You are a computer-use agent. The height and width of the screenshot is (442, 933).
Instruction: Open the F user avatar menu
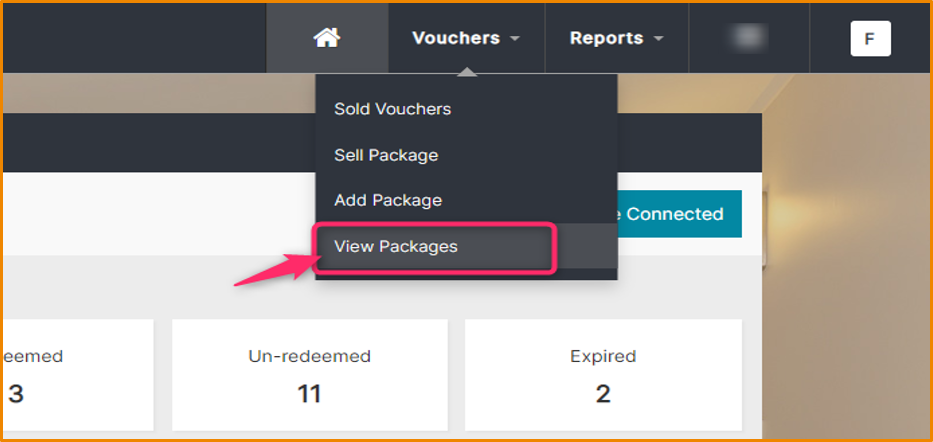click(869, 39)
